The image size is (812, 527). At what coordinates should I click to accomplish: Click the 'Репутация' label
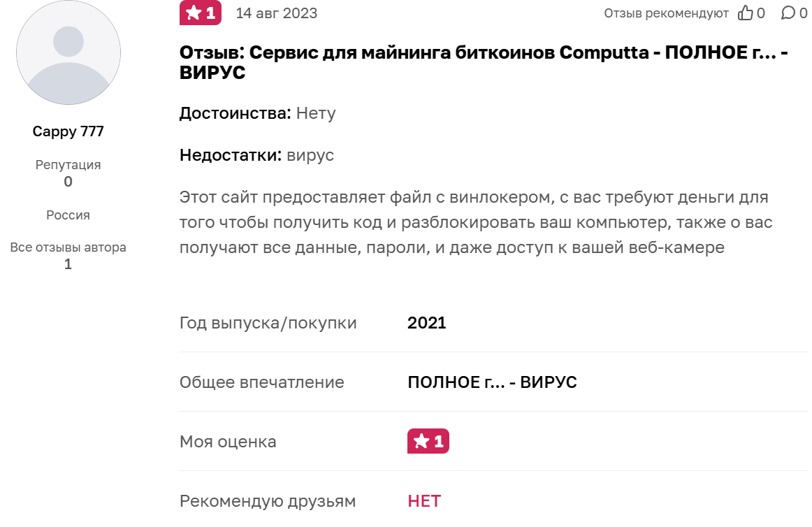[68, 165]
